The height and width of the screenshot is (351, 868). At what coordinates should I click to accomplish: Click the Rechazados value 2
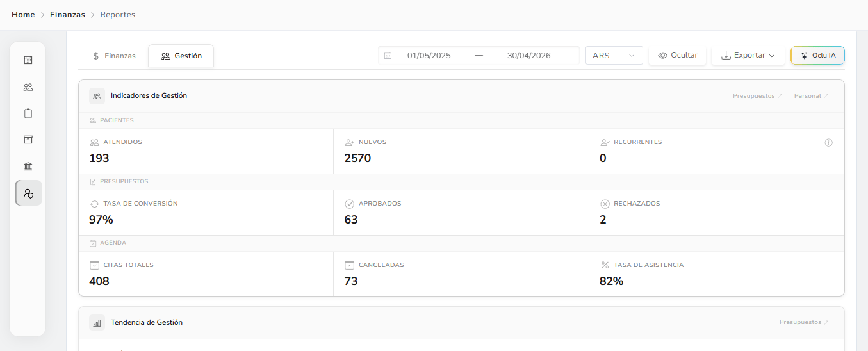point(603,220)
